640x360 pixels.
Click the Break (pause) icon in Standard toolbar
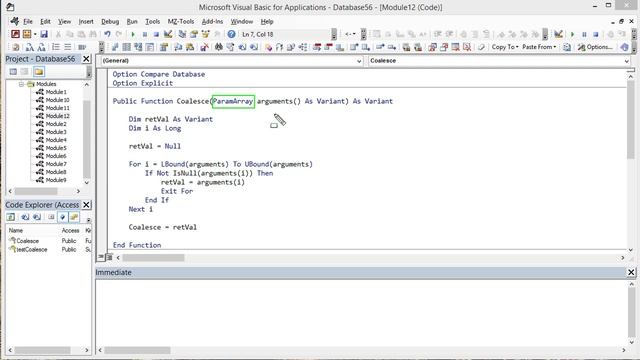pyautogui.click(x=144, y=34)
